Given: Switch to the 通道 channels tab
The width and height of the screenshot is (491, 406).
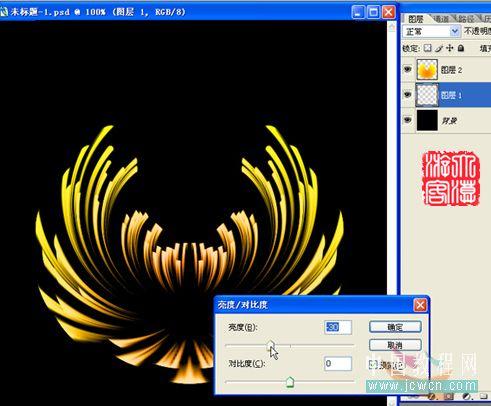Looking at the screenshot, I should pos(442,19).
